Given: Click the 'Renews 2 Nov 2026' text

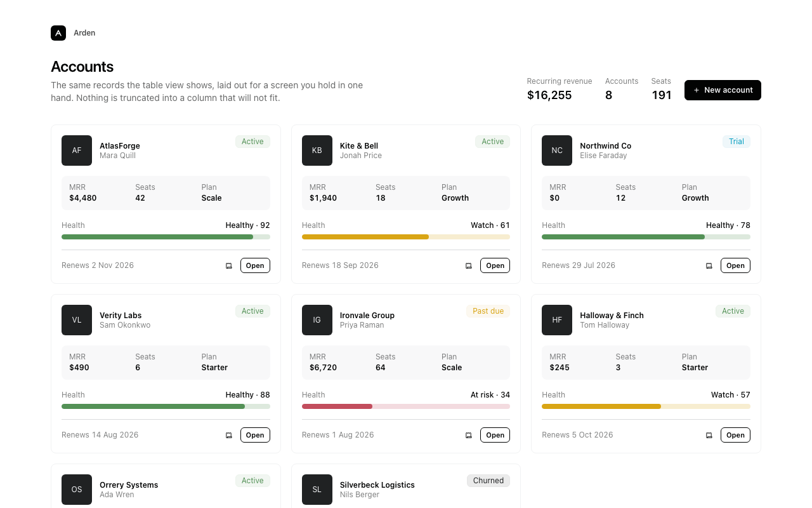Looking at the screenshot, I should pos(98,265).
